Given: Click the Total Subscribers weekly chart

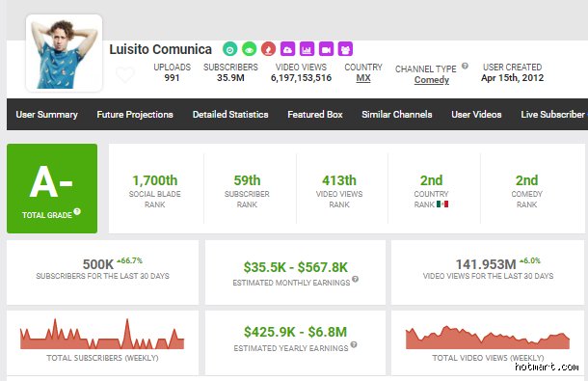Looking at the screenshot, I should [102, 334].
